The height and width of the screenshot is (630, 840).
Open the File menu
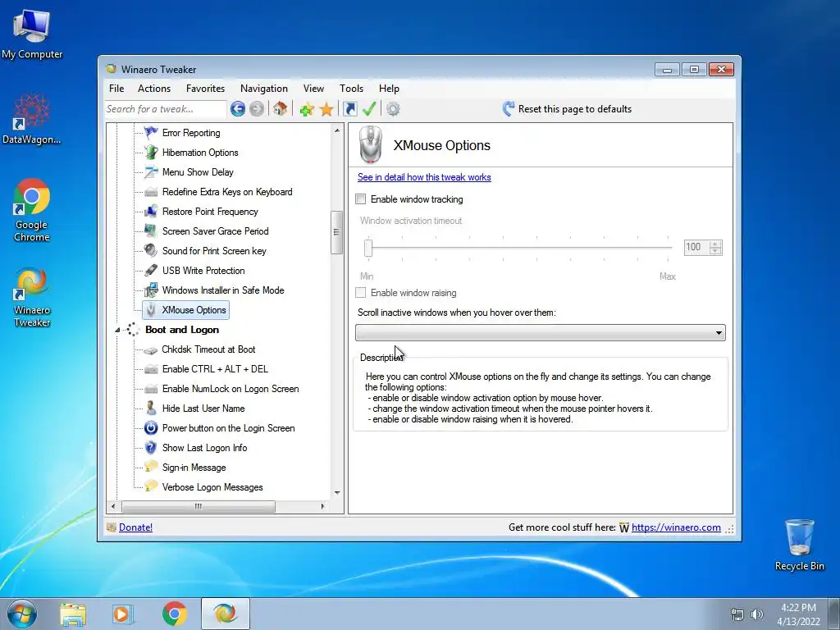(x=116, y=89)
